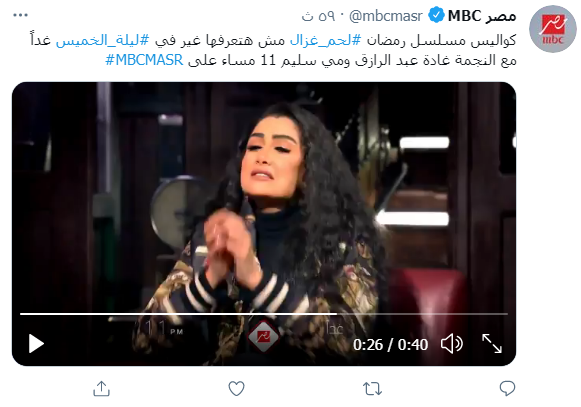The image size is (581, 407).
Task: Open the tweet's three-dot more menu
Action: pos(20,15)
